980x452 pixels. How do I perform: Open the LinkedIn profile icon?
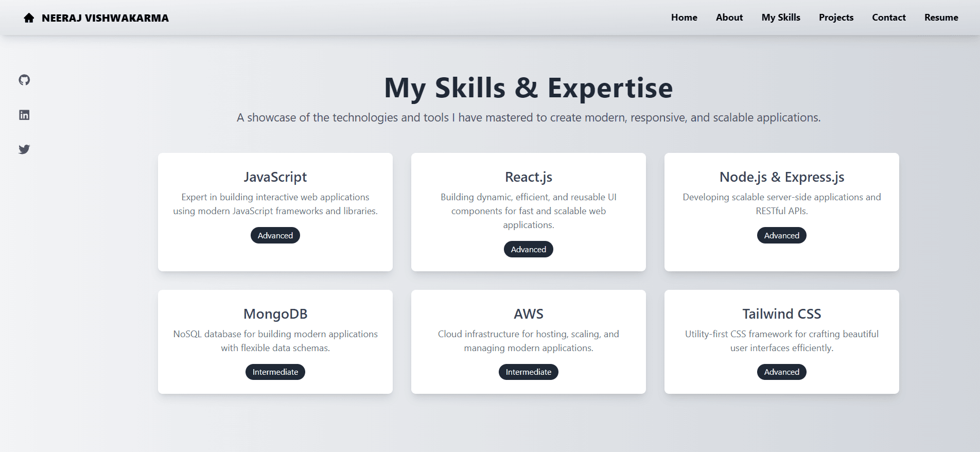pos(24,115)
